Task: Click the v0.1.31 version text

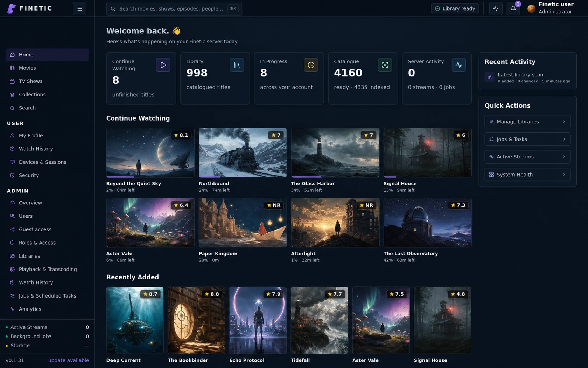Action: point(15,360)
